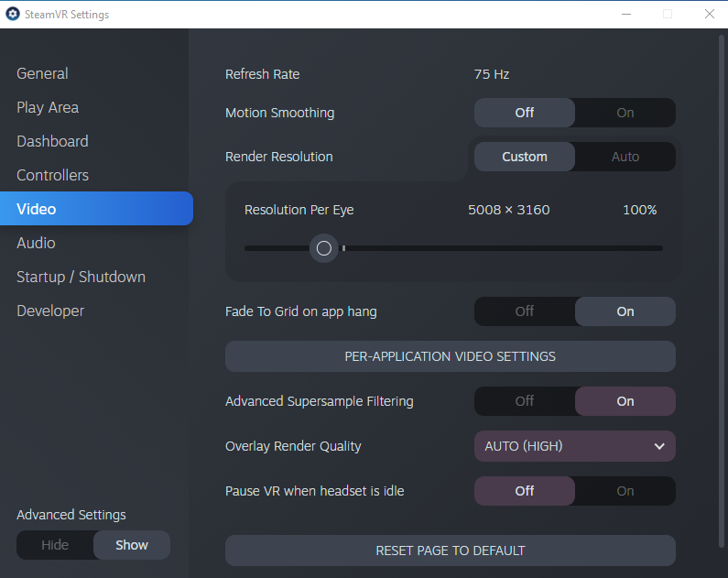Viewport: 728px width, 578px height.
Task: Set Render Resolution to Auto
Action: [625, 157]
